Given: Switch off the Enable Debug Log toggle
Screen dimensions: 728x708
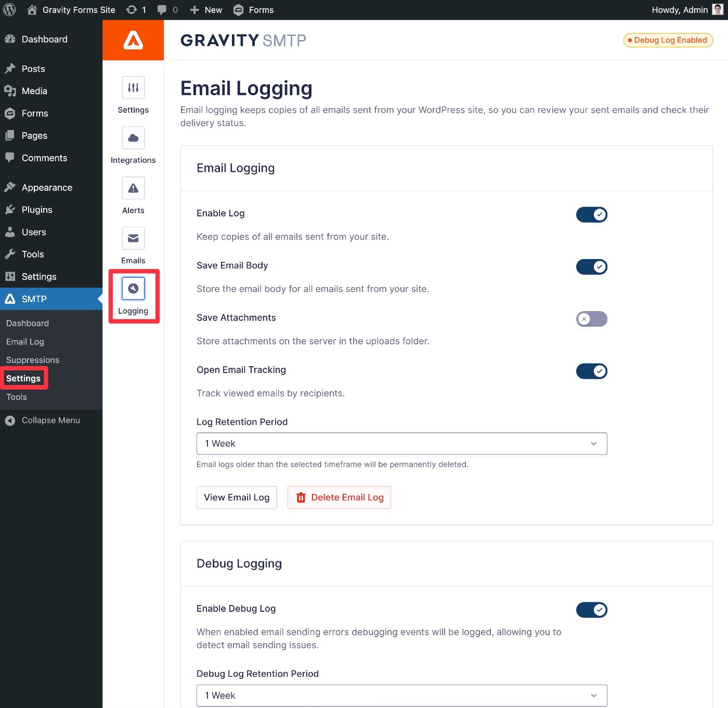Looking at the screenshot, I should pos(591,610).
